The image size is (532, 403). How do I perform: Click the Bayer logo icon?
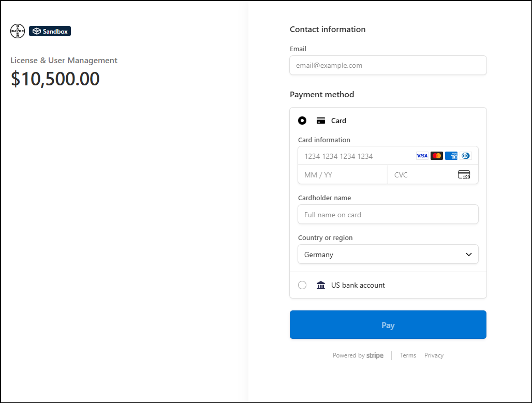point(18,31)
